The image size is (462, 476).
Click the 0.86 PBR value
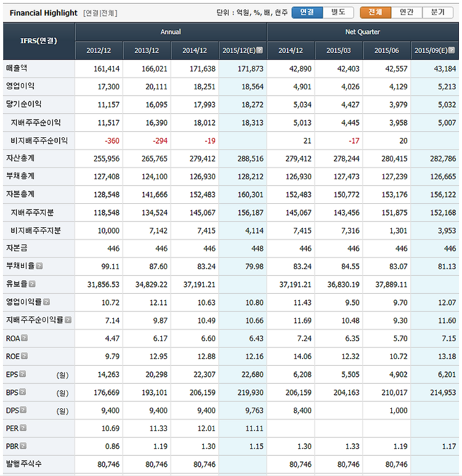(x=112, y=446)
